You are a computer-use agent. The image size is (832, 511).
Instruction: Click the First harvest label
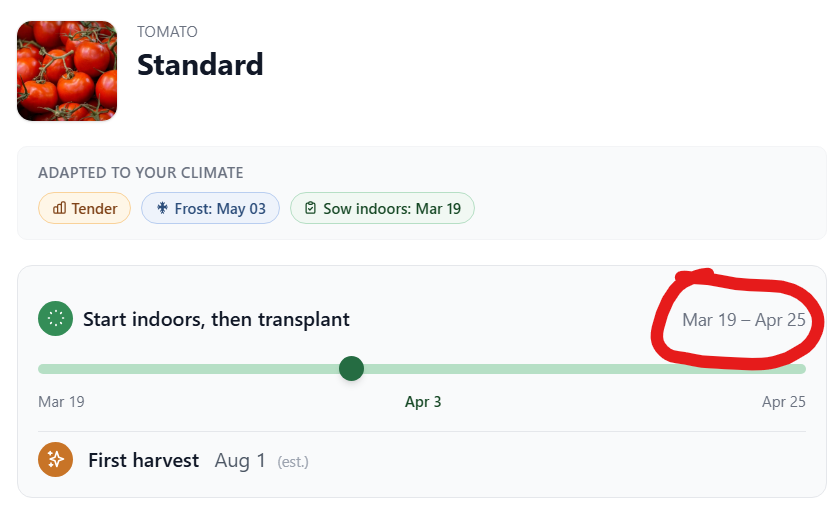[143, 460]
